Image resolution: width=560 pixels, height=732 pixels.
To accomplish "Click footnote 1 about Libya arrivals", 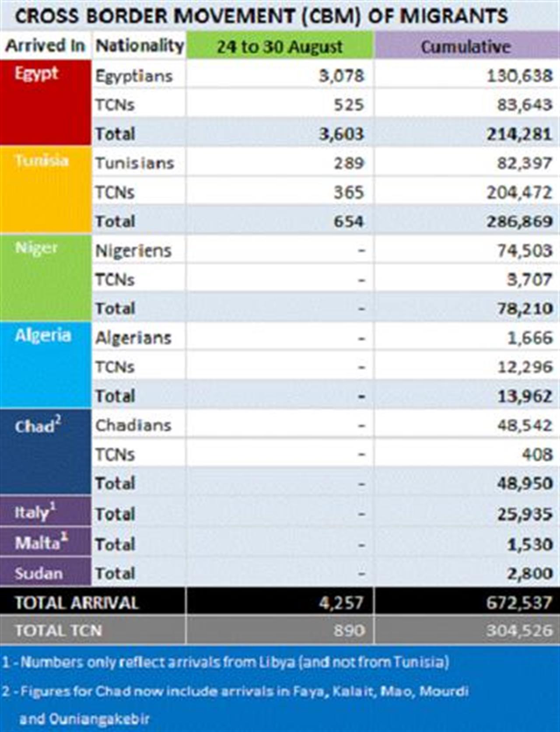I will tap(226, 662).
